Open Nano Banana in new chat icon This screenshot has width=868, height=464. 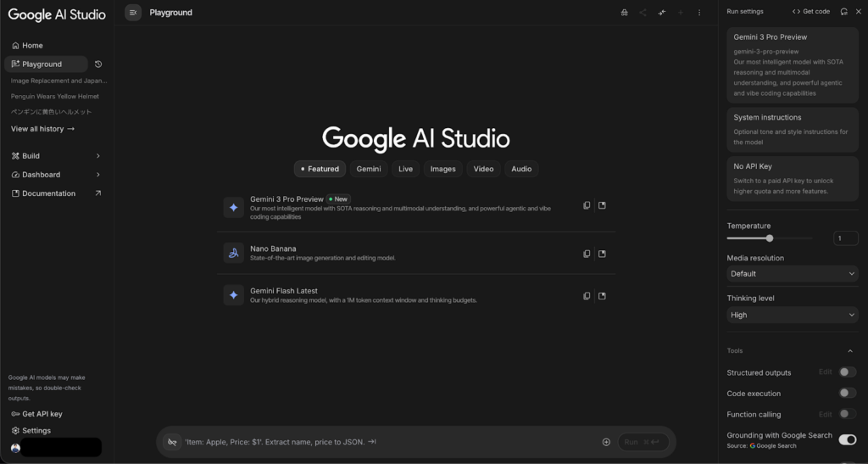602,254
